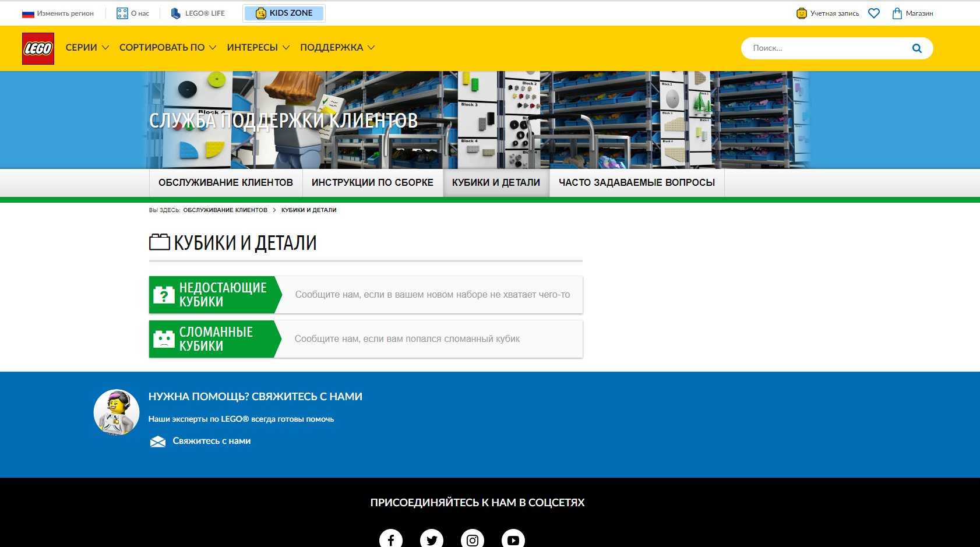Click ОБСЛУЖИВАНИЕ КЛИЕНТОВ in the breadcrumb
The width and height of the screenshot is (980, 547).
coord(225,210)
